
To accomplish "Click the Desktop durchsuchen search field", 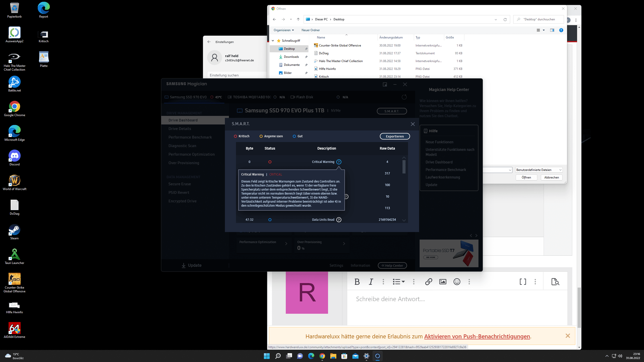I will pyautogui.click(x=539, y=19).
